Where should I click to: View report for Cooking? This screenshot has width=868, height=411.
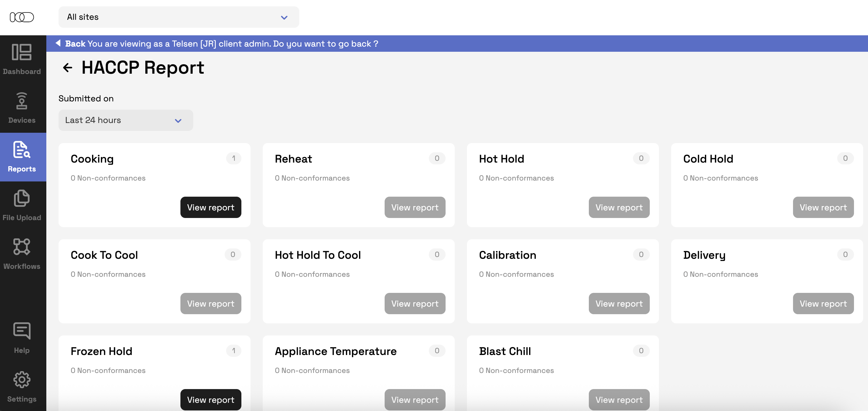[211, 207]
